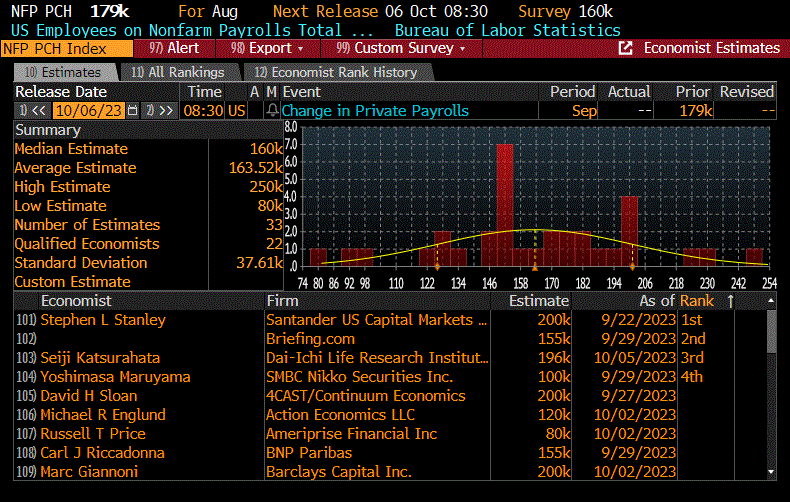This screenshot has width=790, height=502.
Task: Open the Export dropdown
Action: [268, 48]
